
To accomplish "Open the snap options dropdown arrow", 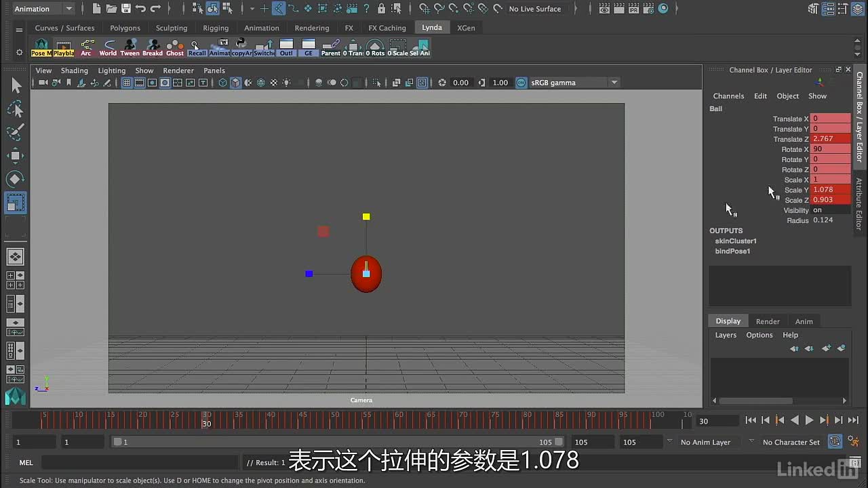I will (x=252, y=9).
